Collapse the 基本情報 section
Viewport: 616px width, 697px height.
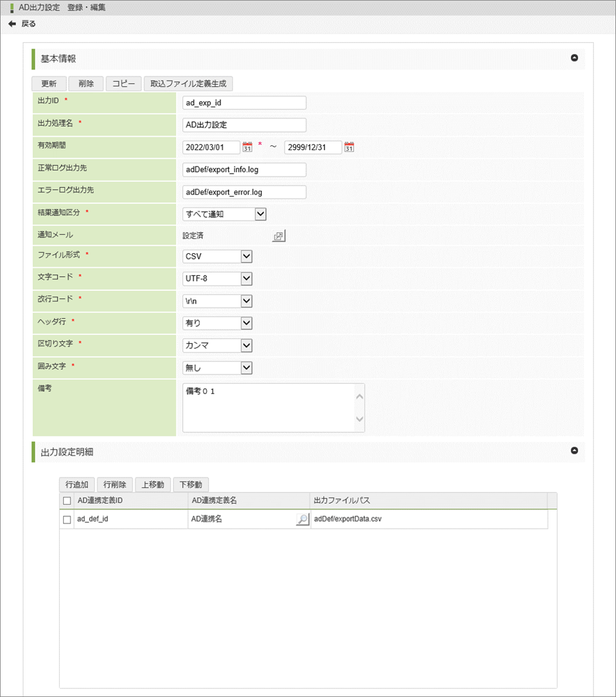coord(574,58)
